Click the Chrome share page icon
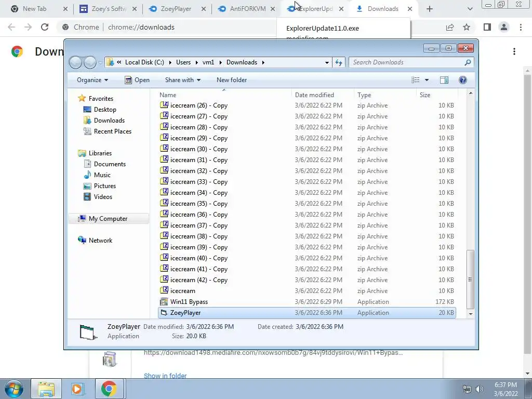The image size is (532, 399). tap(450, 27)
